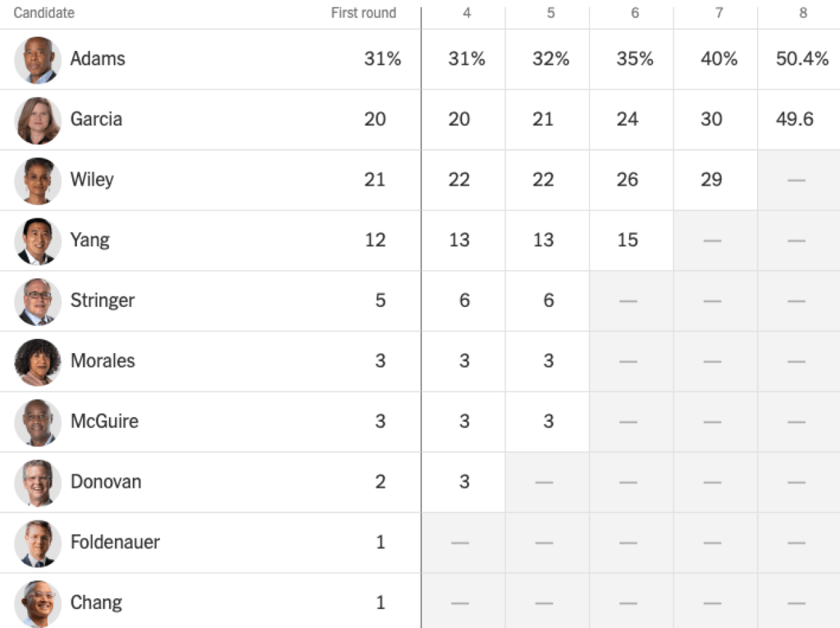The height and width of the screenshot is (628, 840).
Task: Click Foldenauer's portrait thumbnail
Action: click(x=38, y=543)
